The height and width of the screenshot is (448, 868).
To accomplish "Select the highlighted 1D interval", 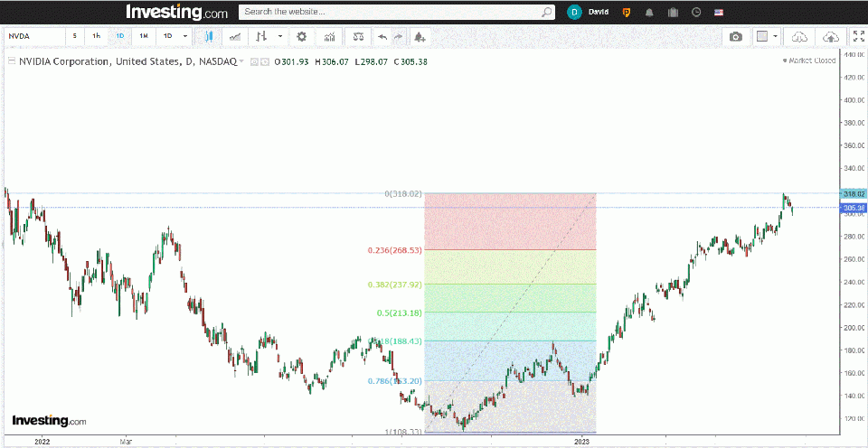I will [x=120, y=36].
